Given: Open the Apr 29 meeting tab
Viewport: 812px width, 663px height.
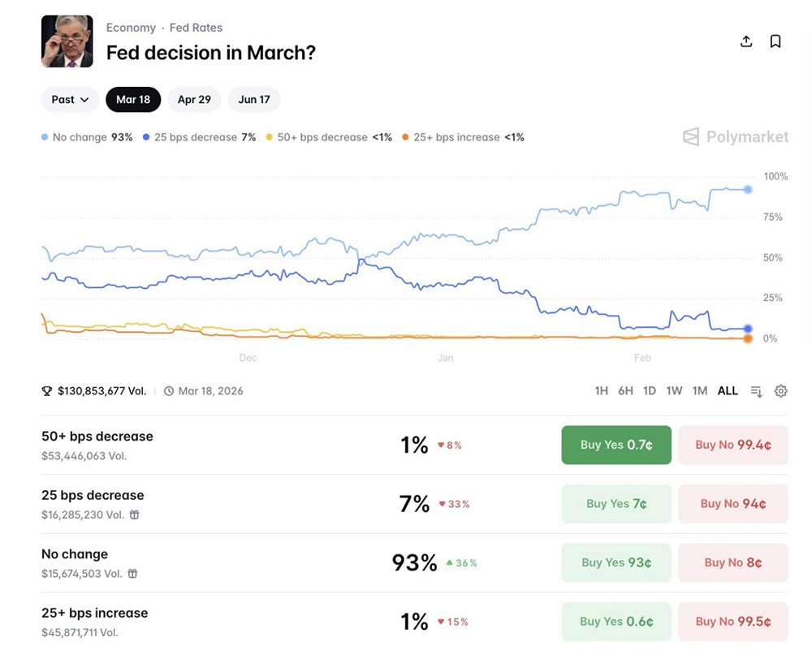Looking at the screenshot, I should click(x=194, y=100).
